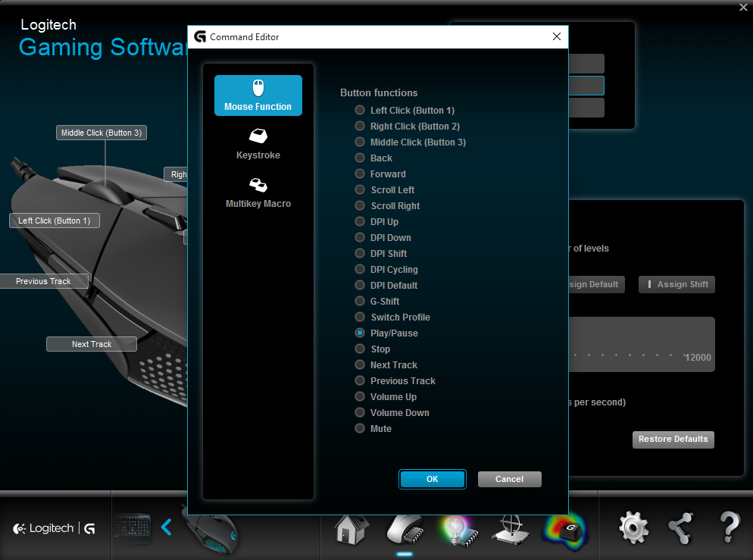
Task: Click Cancel in the Command Editor
Action: [x=509, y=479]
